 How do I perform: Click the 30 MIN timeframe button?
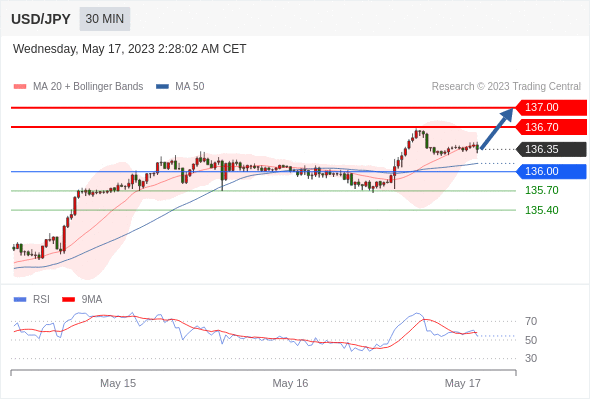[105, 19]
